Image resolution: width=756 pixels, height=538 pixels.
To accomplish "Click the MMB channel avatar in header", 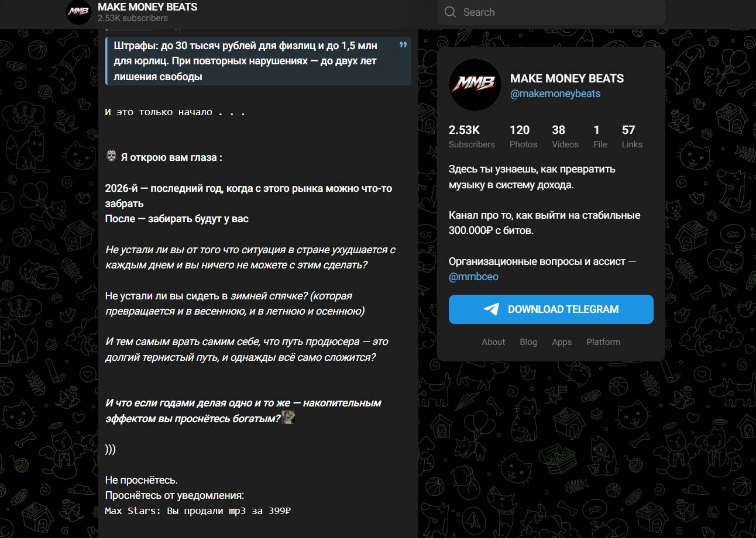I will pyautogui.click(x=78, y=12).
